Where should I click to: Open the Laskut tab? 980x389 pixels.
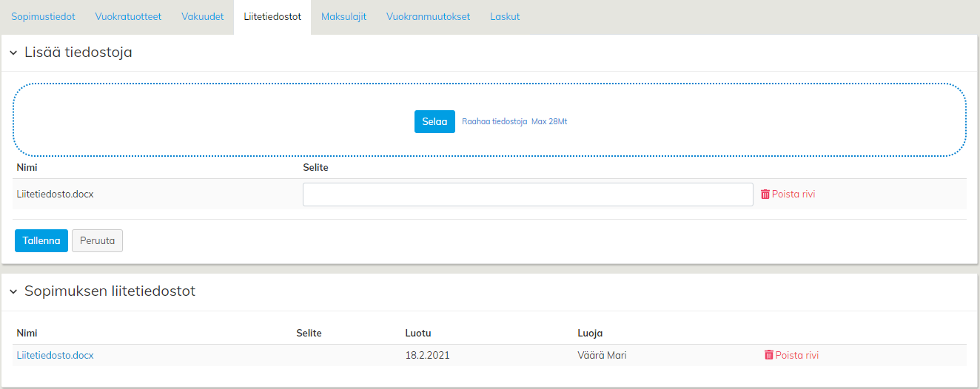[x=505, y=17]
